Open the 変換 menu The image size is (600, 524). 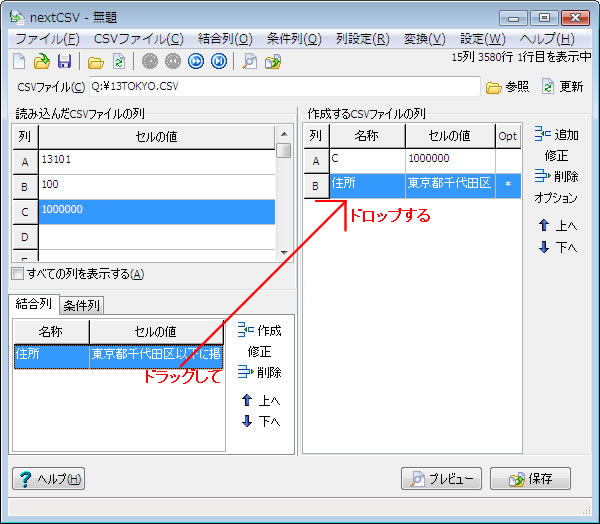[x=424, y=39]
